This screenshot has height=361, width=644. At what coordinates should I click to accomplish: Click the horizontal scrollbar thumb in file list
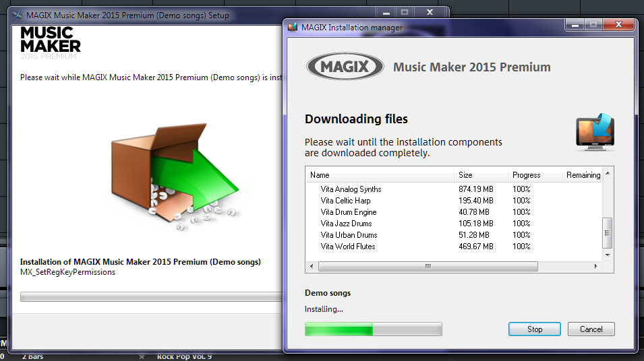pos(428,266)
